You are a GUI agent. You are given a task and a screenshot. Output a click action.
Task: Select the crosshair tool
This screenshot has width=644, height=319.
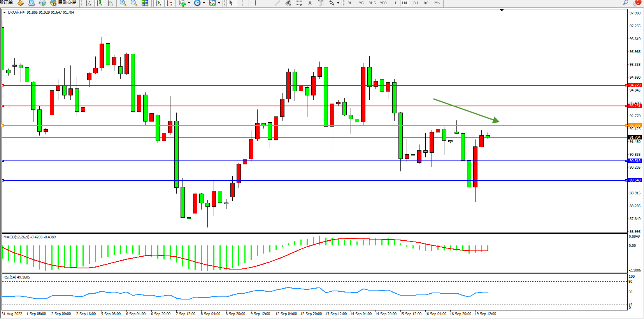click(x=242, y=3)
